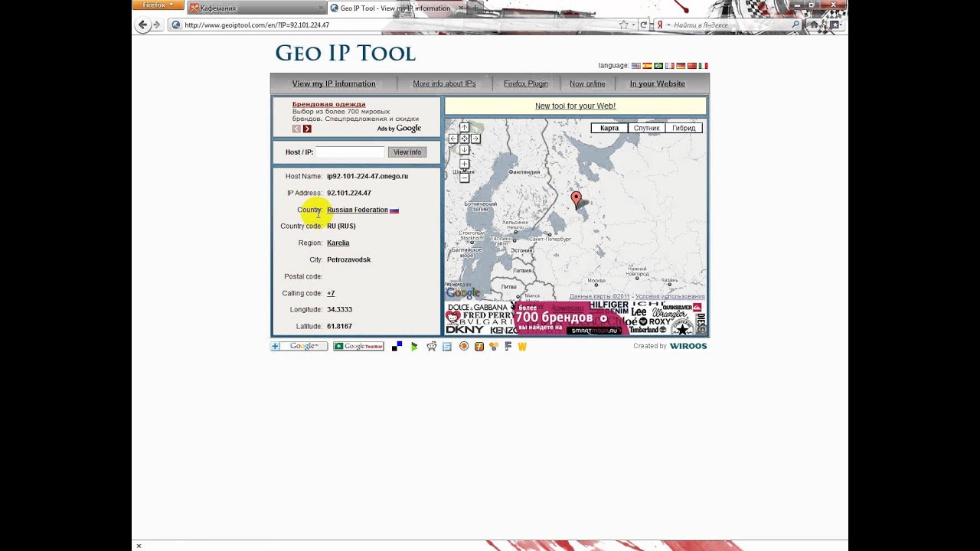
Task: Zoom in on the map with plus
Action: coord(464,164)
